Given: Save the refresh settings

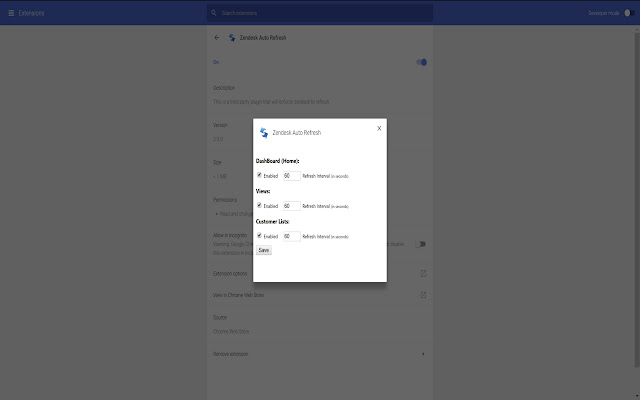Looking at the screenshot, I should pos(264,250).
